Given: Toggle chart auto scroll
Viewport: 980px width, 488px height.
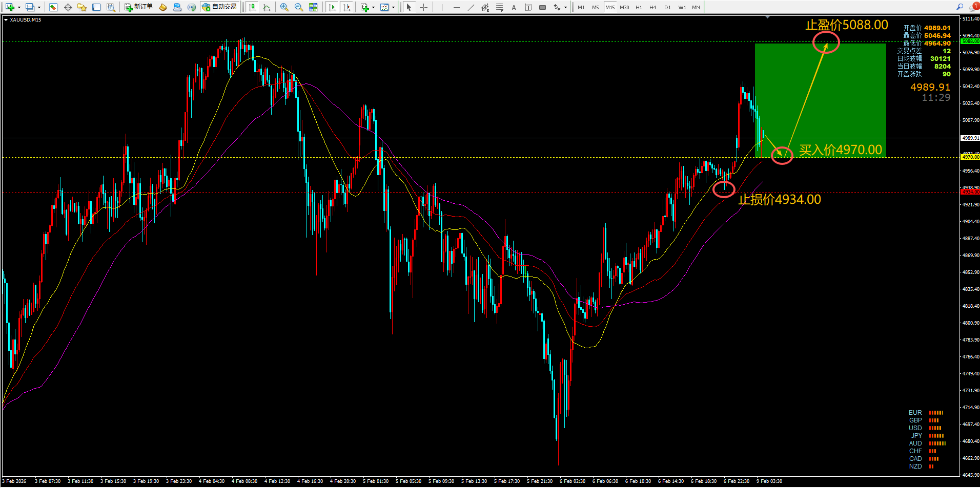Looking at the screenshot, I should pyautogui.click(x=332, y=7).
